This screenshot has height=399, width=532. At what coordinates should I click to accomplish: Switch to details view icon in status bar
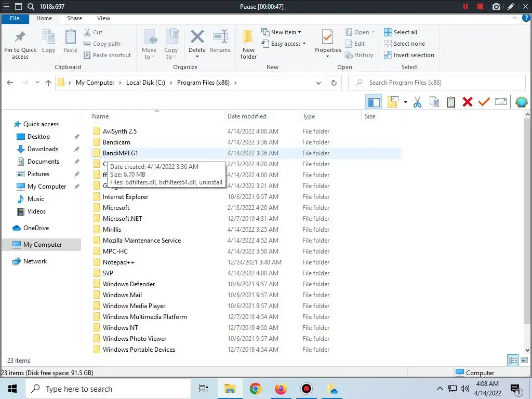513,360
